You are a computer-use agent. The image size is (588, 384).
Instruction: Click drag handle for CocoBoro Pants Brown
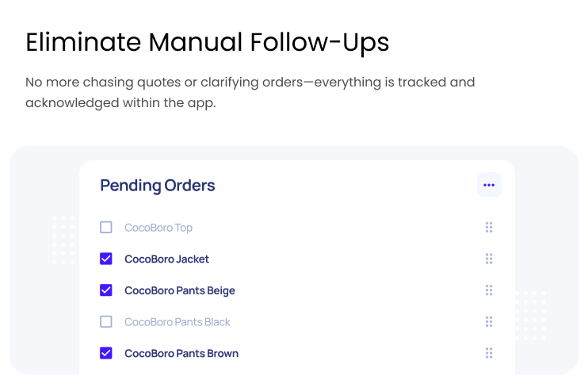pos(489,353)
